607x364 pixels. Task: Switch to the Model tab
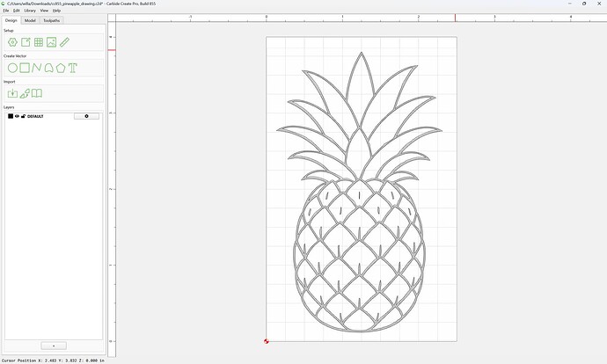point(30,20)
